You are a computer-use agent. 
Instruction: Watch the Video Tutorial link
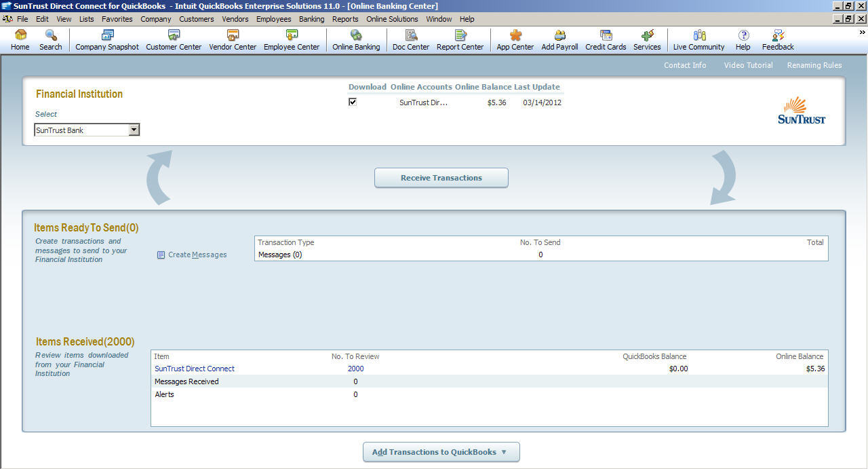click(x=748, y=65)
